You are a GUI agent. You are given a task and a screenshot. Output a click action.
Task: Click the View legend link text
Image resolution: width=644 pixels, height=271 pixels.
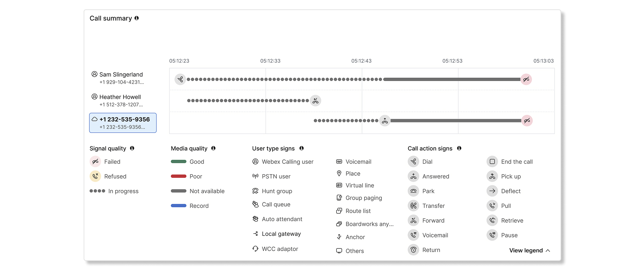point(526,250)
